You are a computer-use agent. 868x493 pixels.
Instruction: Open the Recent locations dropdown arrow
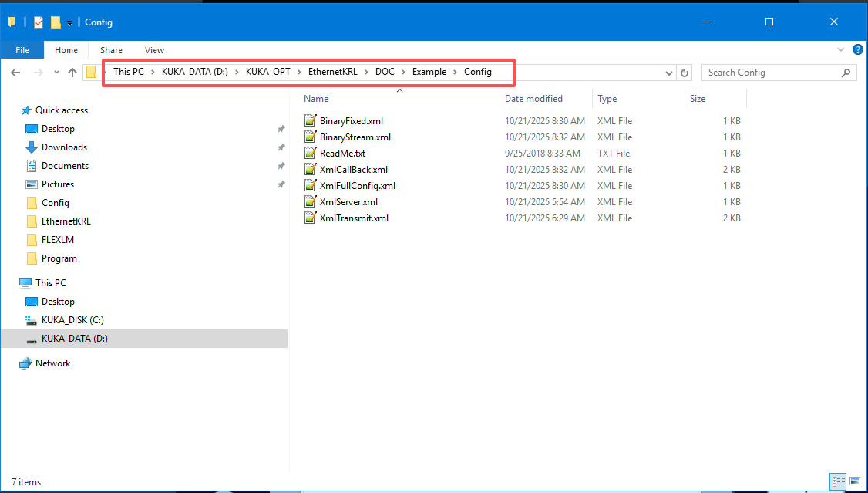pos(56,73)
